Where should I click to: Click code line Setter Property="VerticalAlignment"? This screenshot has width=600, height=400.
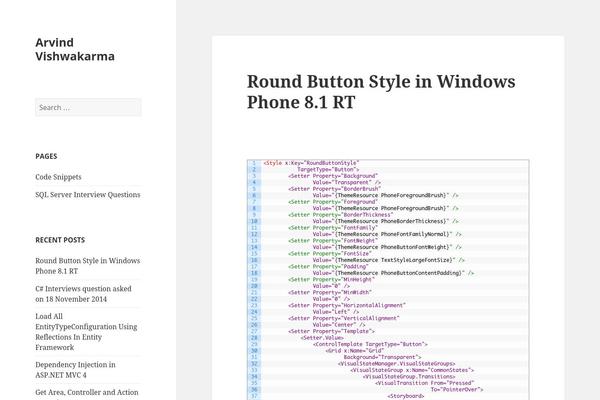pyautogui.click(x=344, y=318)
